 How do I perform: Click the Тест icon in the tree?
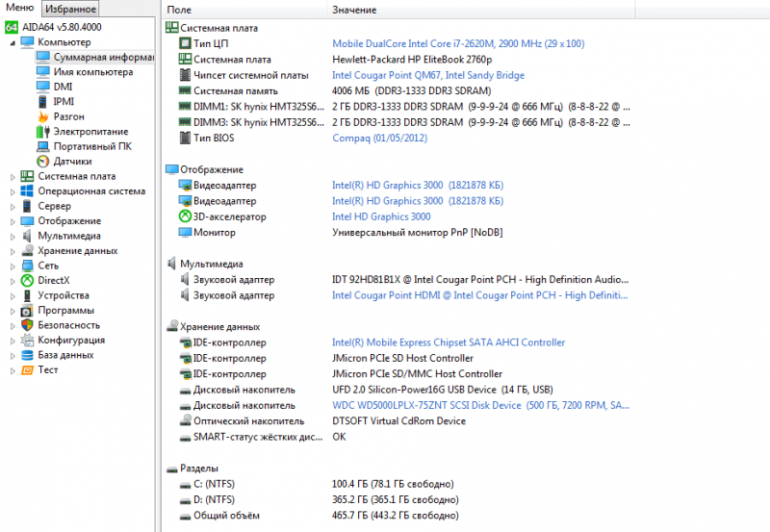pyautogui.click(x=27, y=369)
